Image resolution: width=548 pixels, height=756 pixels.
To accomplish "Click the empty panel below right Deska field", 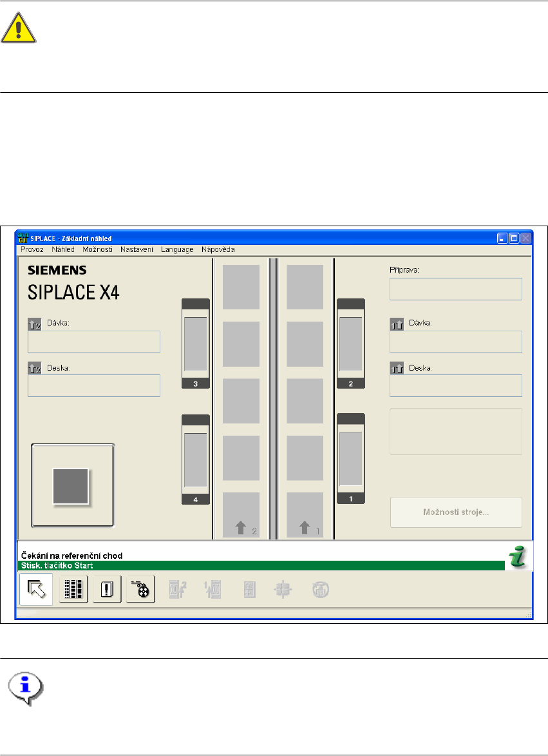I will 456,432.
